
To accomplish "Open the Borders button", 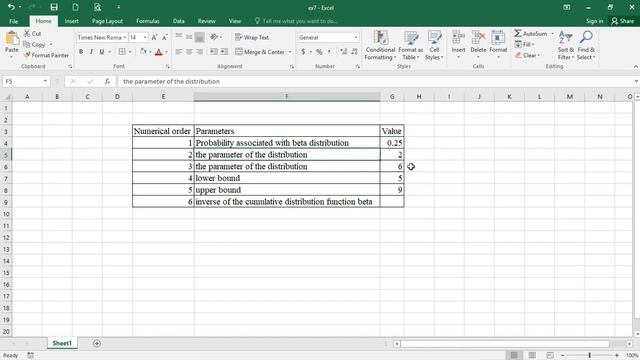I will (x=122, y=51).
